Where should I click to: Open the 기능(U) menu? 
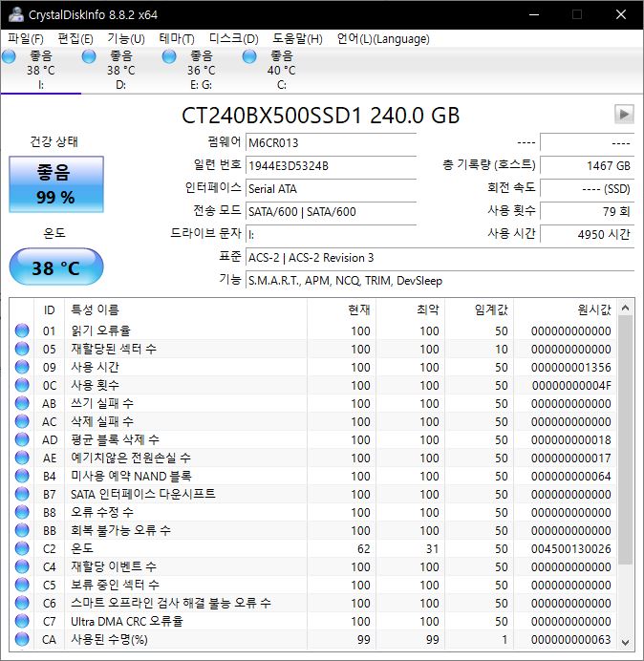coord(126,39)
